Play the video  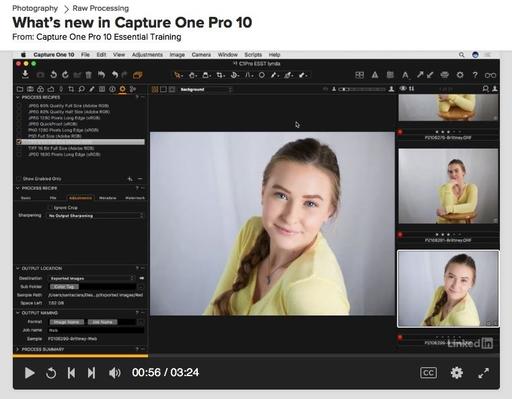(x=29, y=373)
